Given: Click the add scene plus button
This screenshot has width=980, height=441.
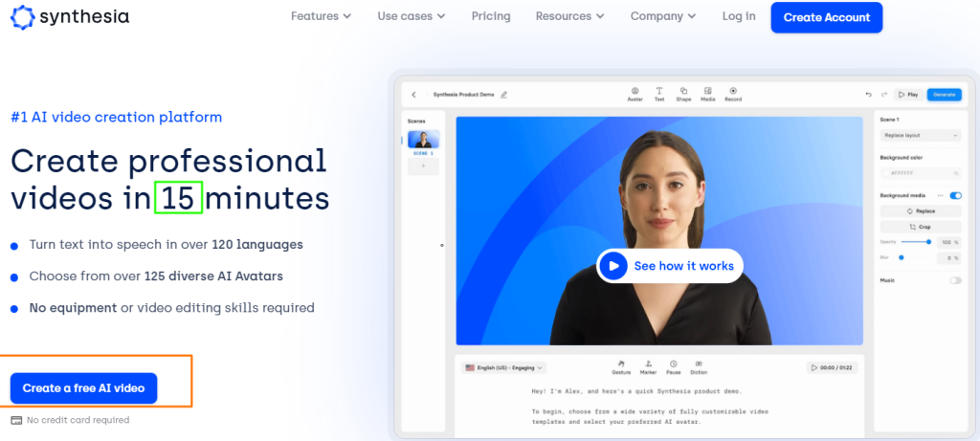Looking at the screenshot, I should pyautogui.click(x=423, y=166).
